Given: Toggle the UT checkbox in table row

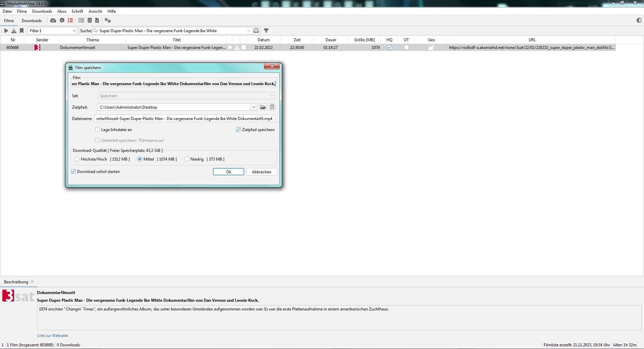Looking at the screenshot, I should click(406, 48).
